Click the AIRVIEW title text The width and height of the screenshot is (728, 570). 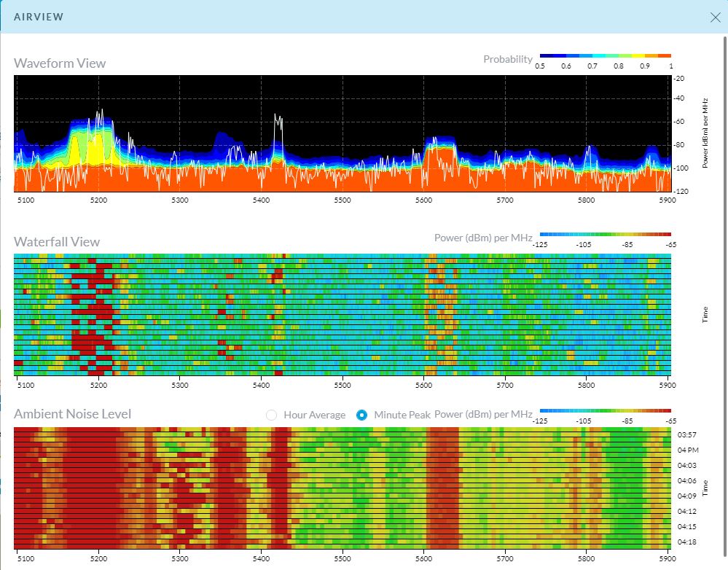click(39, 17)
